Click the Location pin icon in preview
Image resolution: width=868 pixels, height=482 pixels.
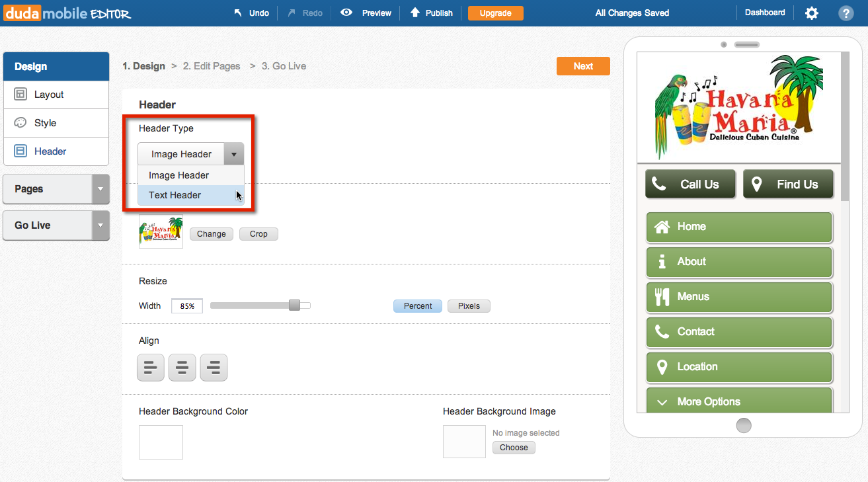662,367
